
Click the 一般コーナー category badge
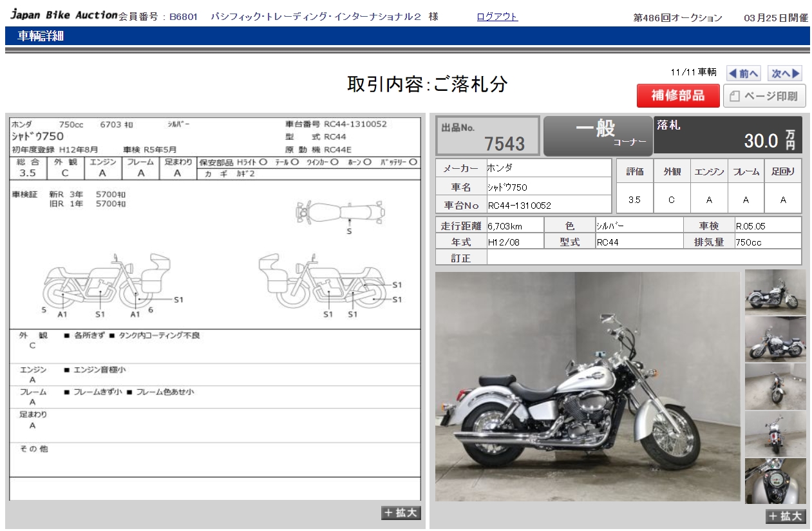pos(598,135)
